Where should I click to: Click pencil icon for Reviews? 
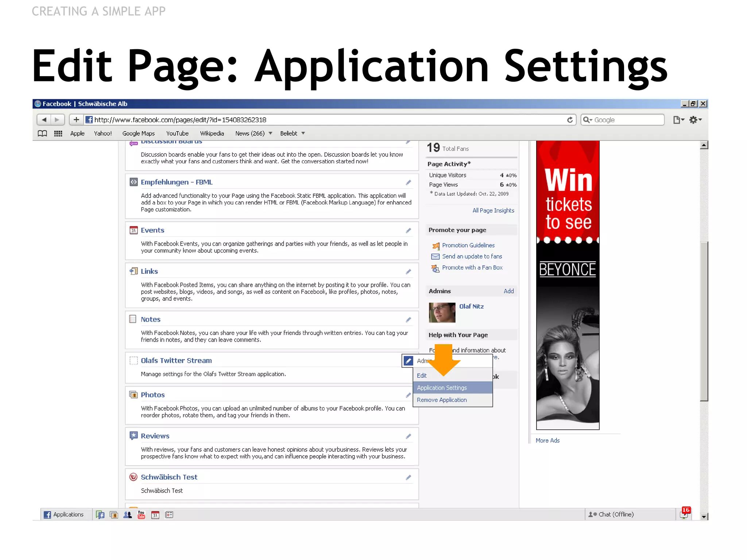click(408, 436)
